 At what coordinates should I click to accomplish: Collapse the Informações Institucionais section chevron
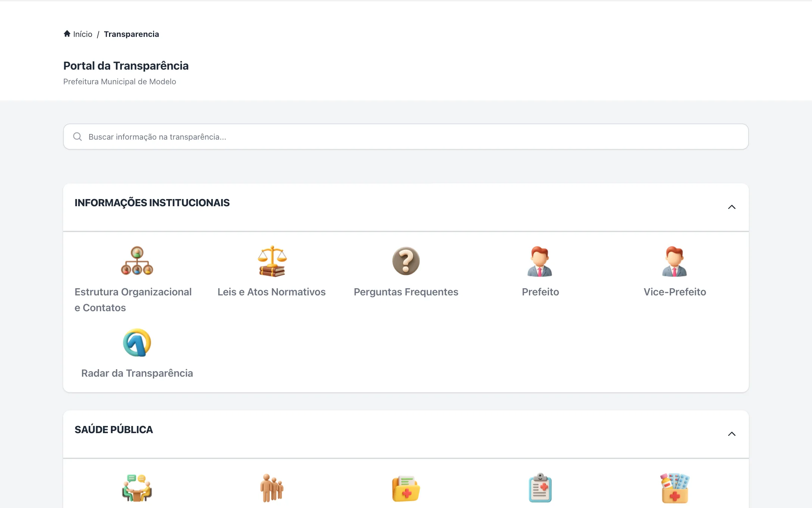[x=732, y=207]
